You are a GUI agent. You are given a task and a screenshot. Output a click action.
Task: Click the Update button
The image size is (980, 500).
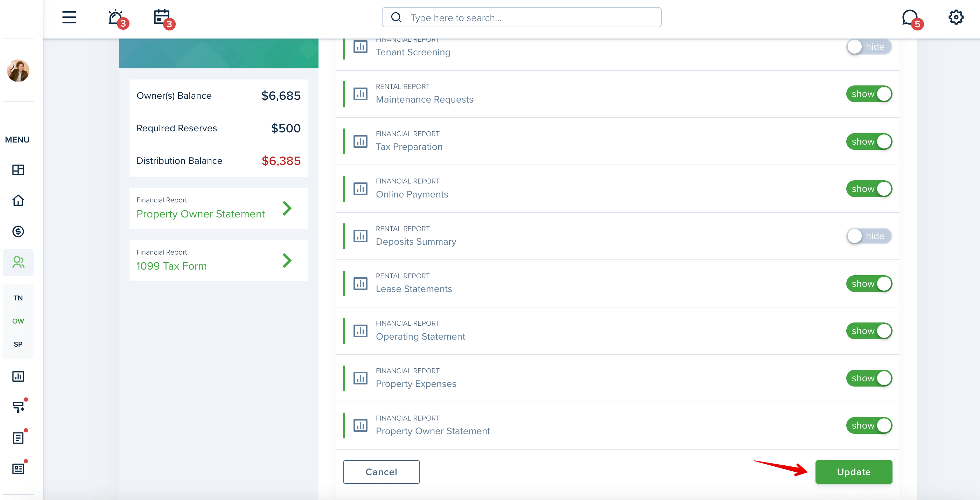854,472
